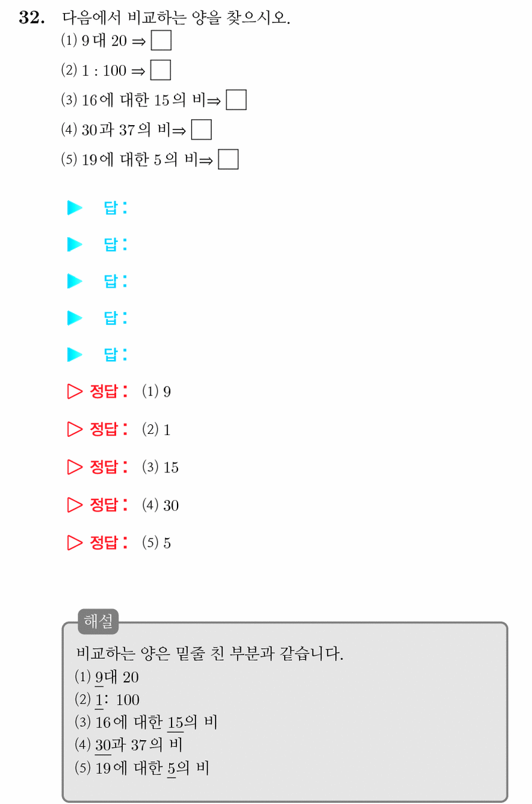The width and height of the screenshot is (532, 804).
Task: Click the underlined 30 in the explanation
Action: pos(103,745)
